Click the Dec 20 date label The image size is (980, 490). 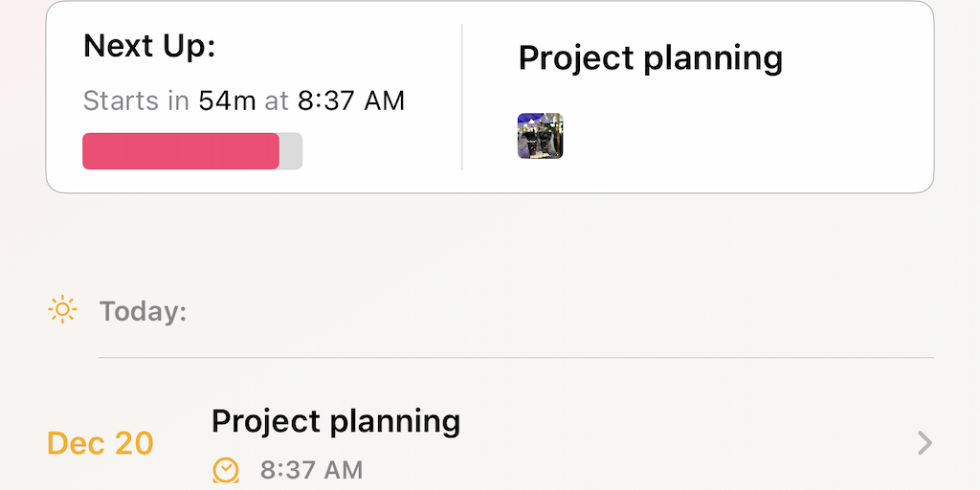point(100,443)
